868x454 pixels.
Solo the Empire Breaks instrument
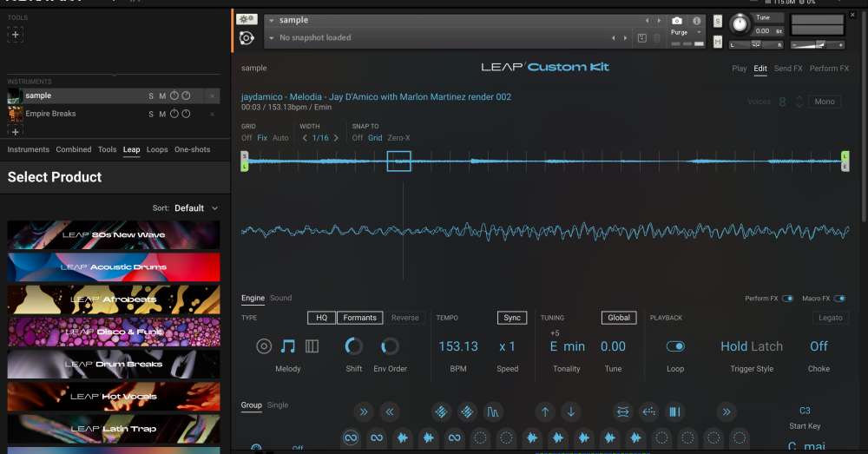click(151, 114)
